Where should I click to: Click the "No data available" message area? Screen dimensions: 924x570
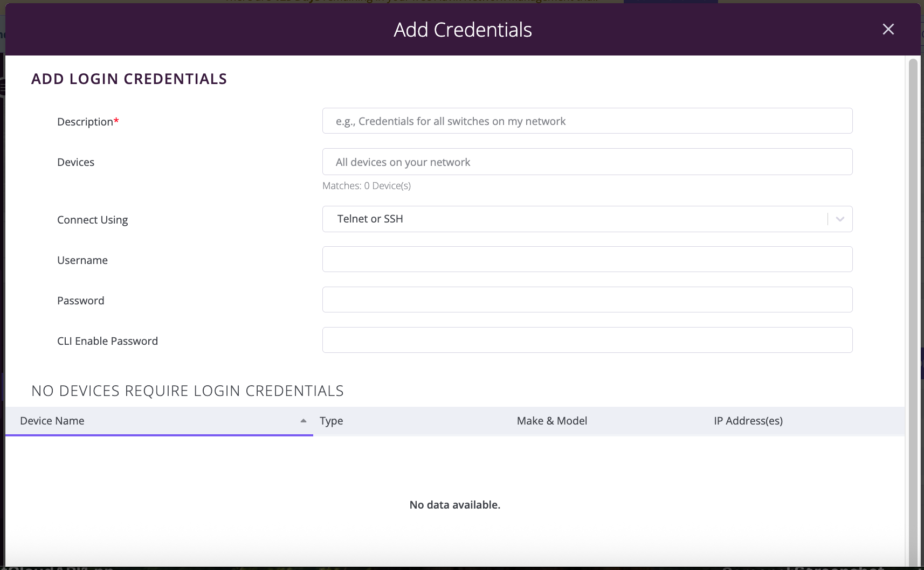point(455,505)
